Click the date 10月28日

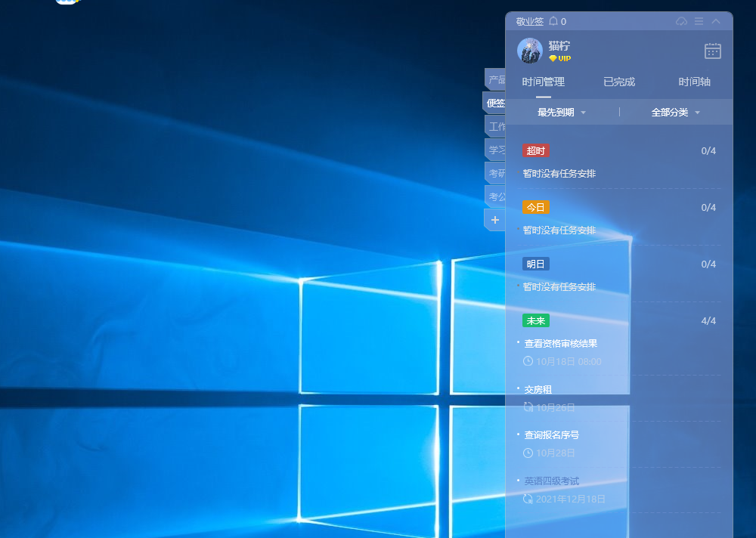556,453
